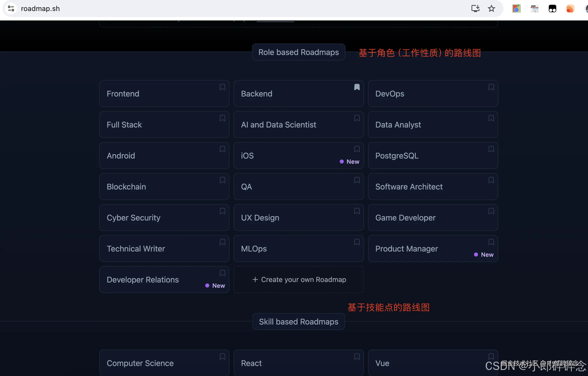Select the Skill based Roadmaps label
The width and height of the screenshot is (588, 376).
click(298, 322)
